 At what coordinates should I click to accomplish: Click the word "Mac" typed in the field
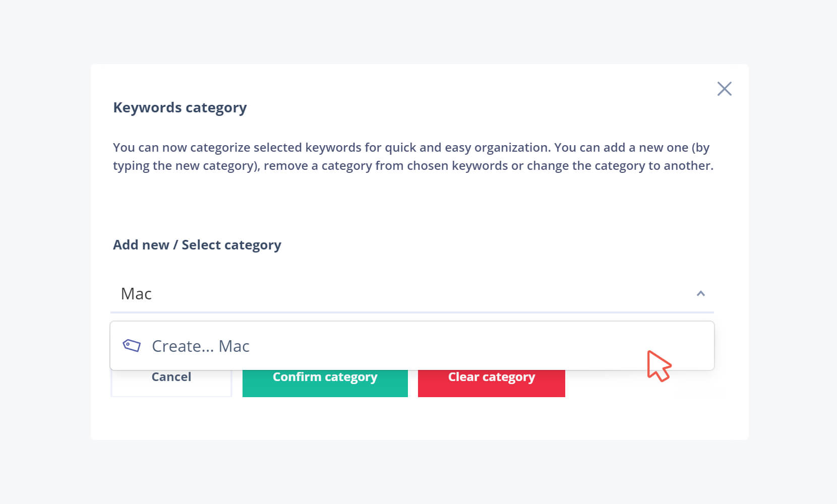[x=136, y=294]
